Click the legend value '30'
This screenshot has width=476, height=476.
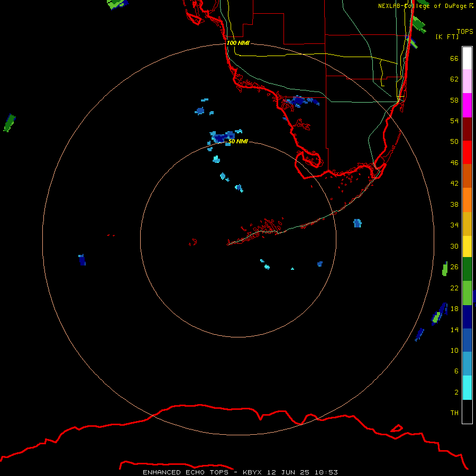click(454, 246)
